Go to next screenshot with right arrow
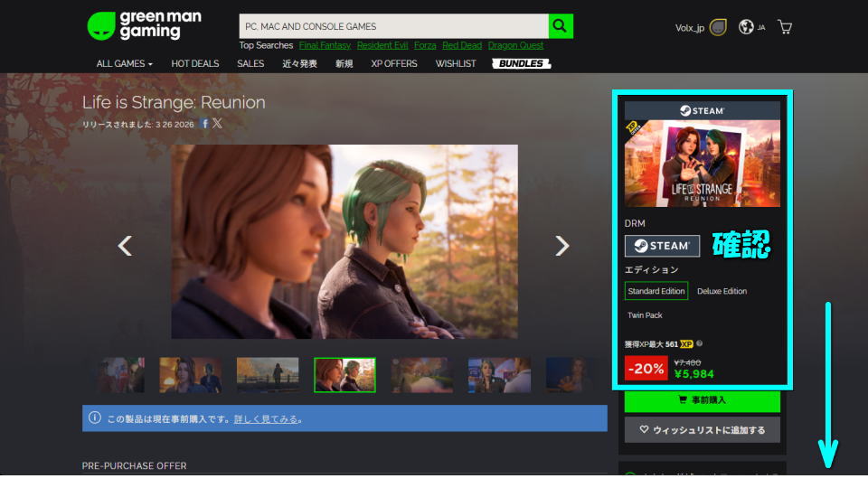Viewport: 868px width, 488px height. (561, 246)
